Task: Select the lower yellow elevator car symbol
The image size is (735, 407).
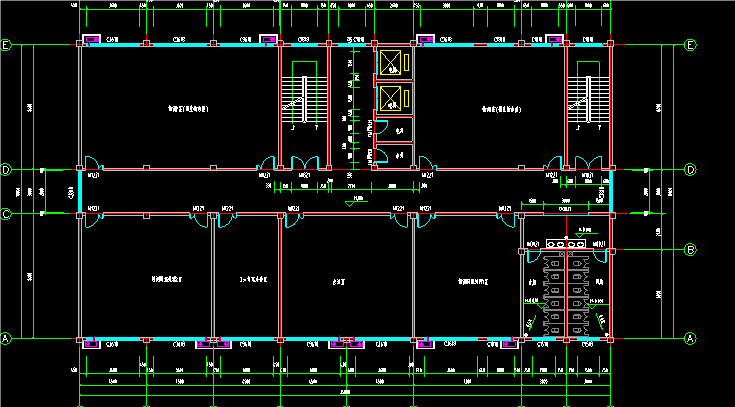Action: click(x=390, y=98)
